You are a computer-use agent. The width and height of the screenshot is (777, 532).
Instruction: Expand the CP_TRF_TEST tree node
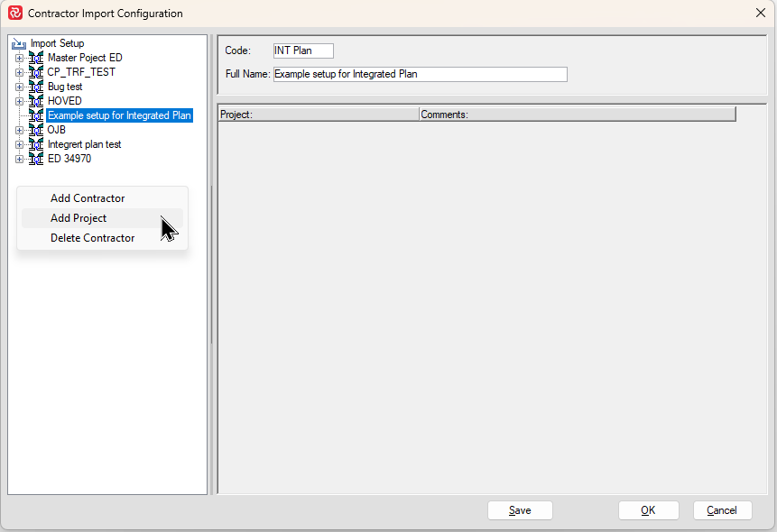[19, 72]
